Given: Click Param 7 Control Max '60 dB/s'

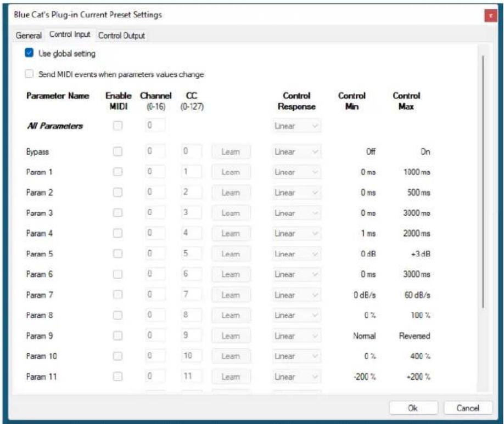Looking at the screenshot, I should (417, 295).
